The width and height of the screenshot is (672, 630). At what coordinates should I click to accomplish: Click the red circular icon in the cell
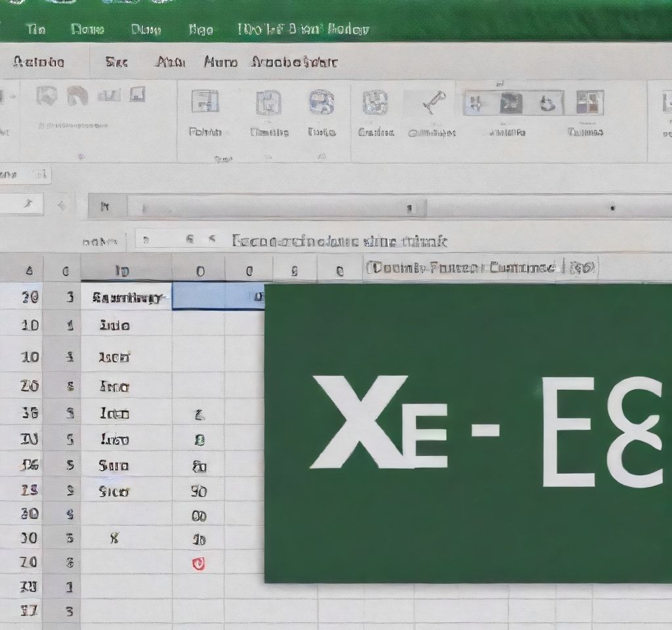[x=198, y=564]
